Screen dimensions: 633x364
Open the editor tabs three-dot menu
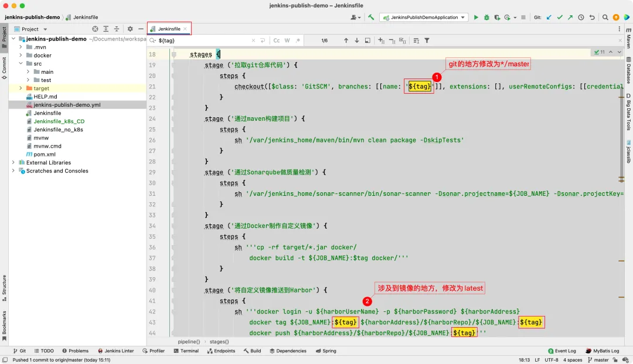[620, 29]
